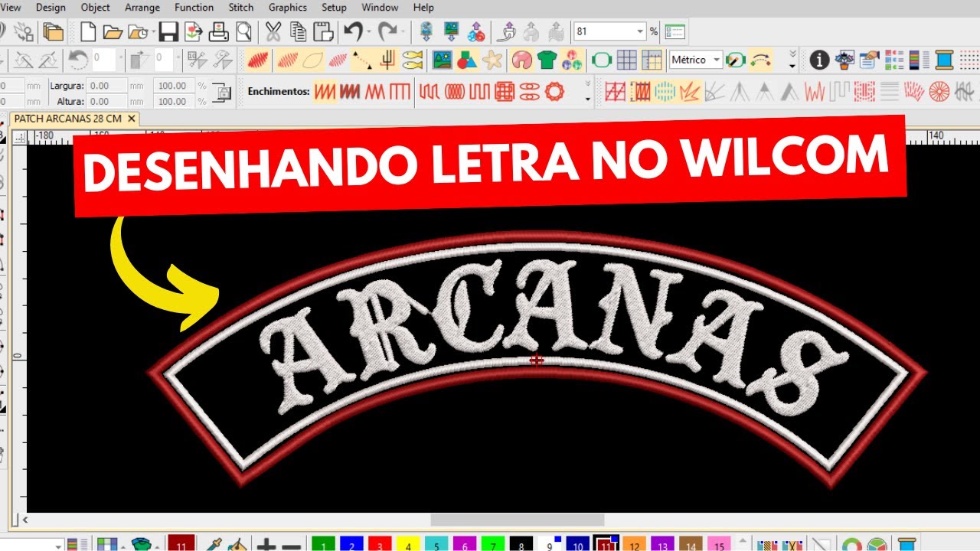Viewport: 980px width, 551px height.
Task: Toggle the green T-shirt product display
Action: (547, 60)
